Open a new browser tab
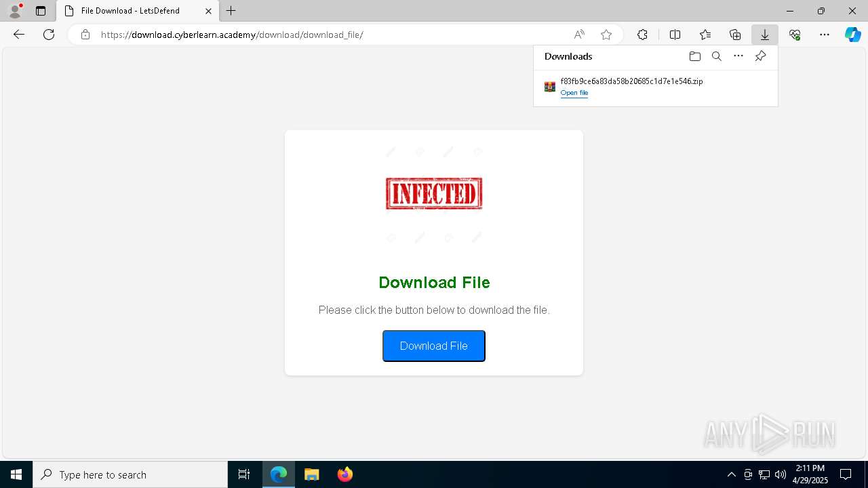The height and width of the screenshot is (488, 868). click(x=231, y=11)
